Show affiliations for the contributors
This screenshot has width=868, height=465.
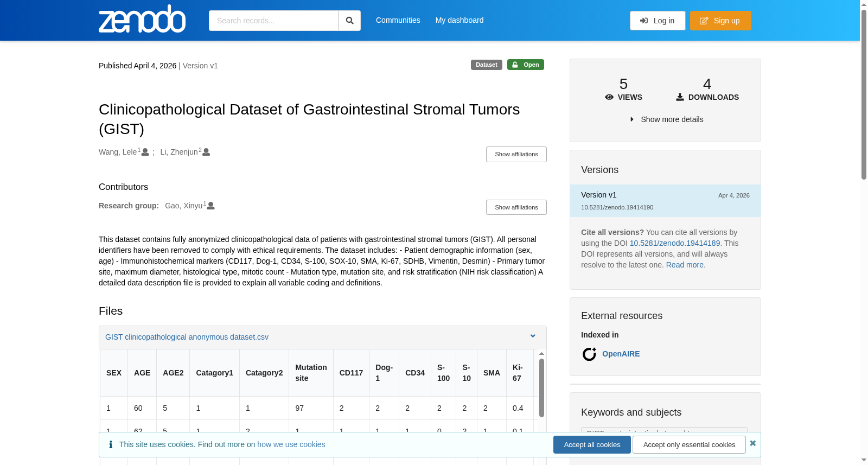coord(516,207)
